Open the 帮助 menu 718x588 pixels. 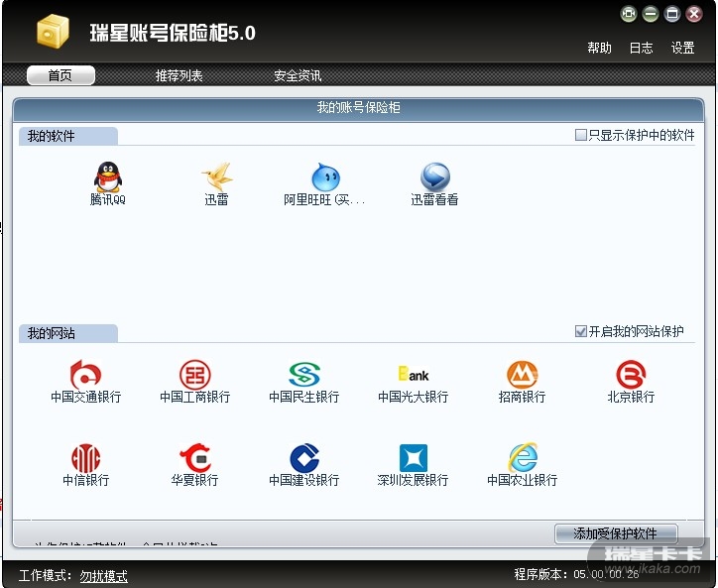[599, 48]
